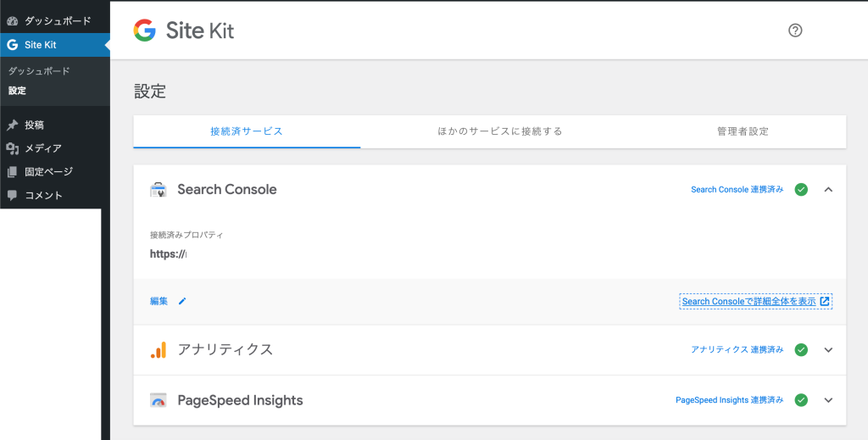Click the green checkmark for PageSpeed Insights
Image resolution: width=868 pixels, height=440 pixels.
pos(801,400)
